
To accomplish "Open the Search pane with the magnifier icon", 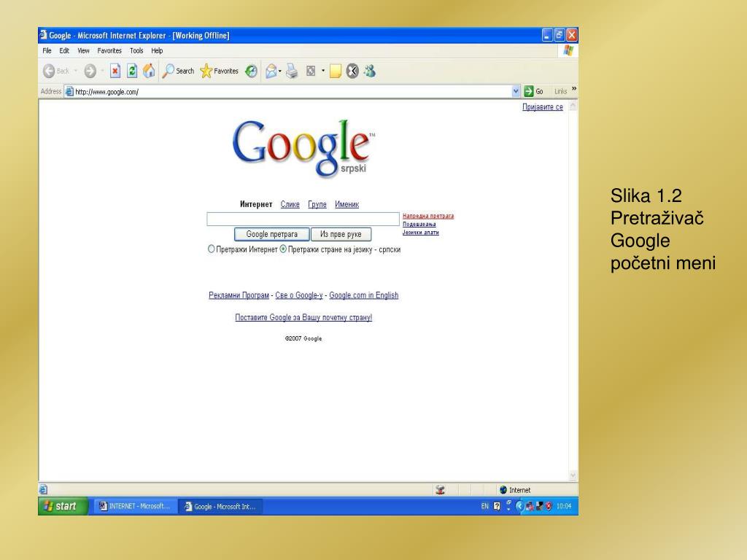I will pyautogui.click(x=169, y=71).
